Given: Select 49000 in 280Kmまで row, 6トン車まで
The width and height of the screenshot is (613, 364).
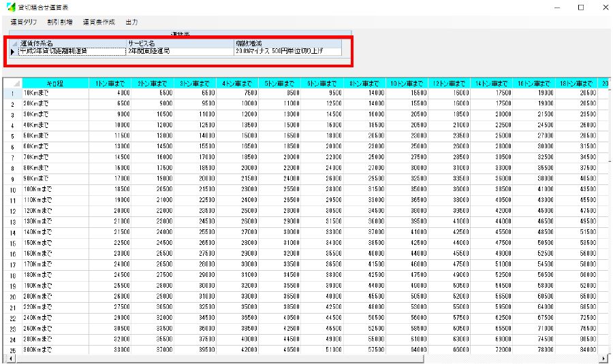Looking at the screenshot, I should (x=322, y=340).
